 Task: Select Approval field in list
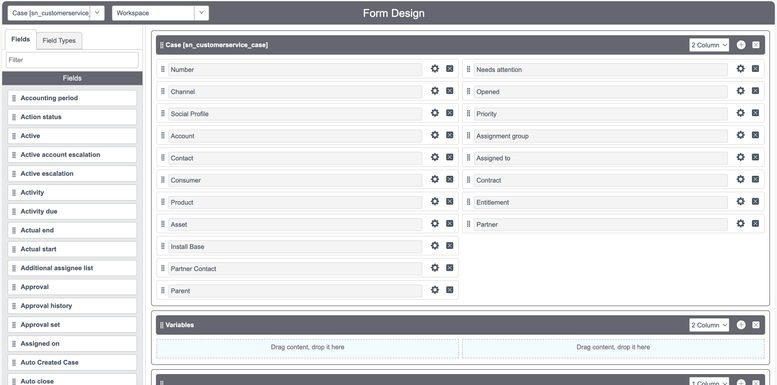point(72,287)
